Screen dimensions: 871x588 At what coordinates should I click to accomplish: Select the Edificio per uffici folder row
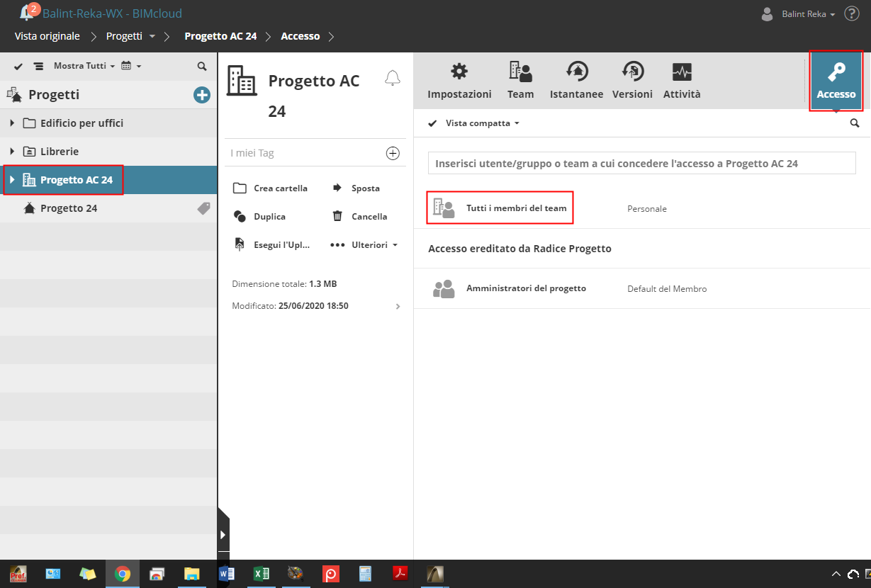coord(108,123)
